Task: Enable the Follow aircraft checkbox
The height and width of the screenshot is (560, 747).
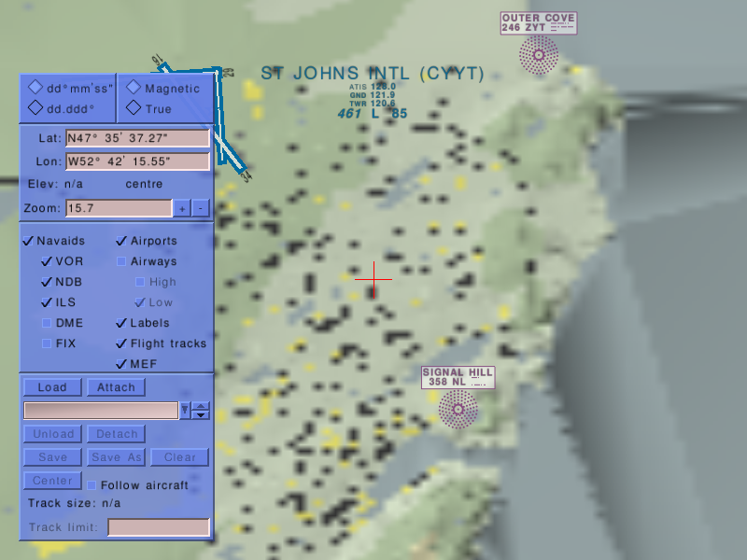Action: point(92,485)
